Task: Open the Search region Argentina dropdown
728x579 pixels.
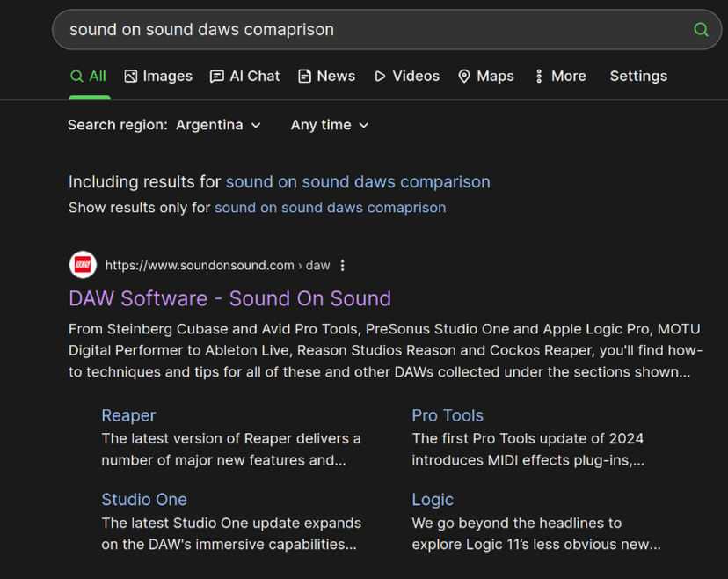Action: (218, 125)
